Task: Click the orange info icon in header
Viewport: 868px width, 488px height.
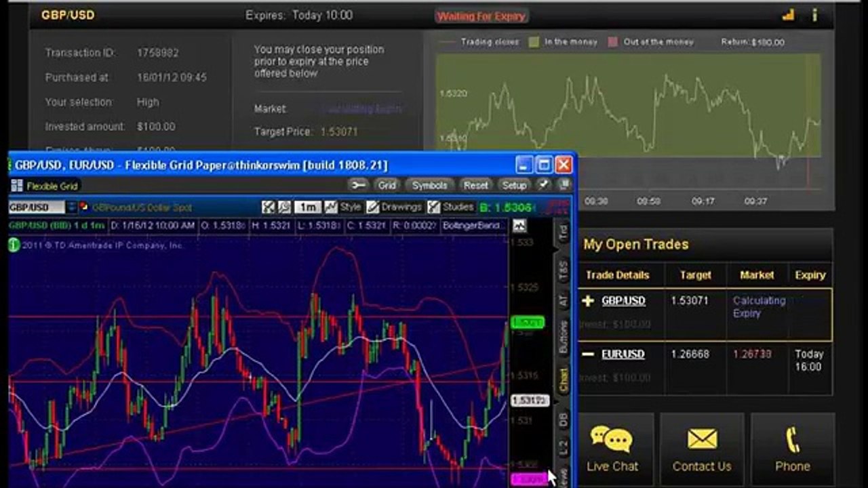Action: click(x=814, y=14)
